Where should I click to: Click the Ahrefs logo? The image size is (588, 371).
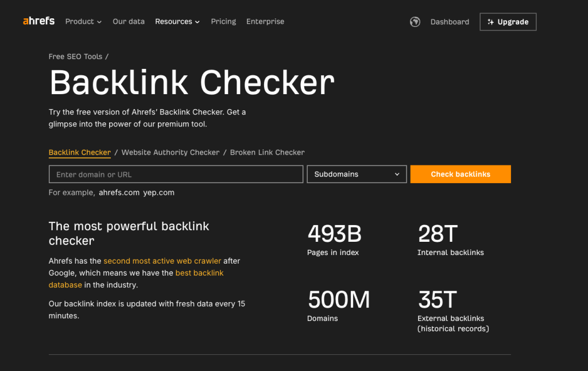(38, 21)
